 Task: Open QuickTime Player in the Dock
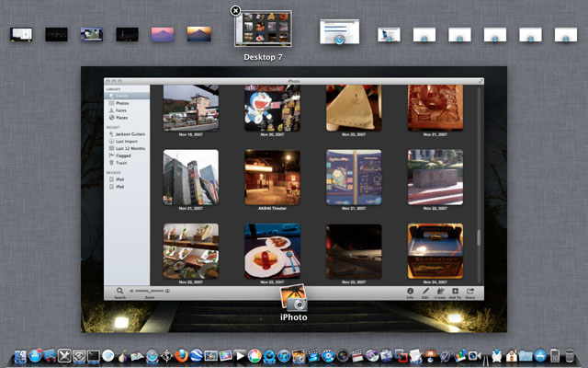coord(269,356)
